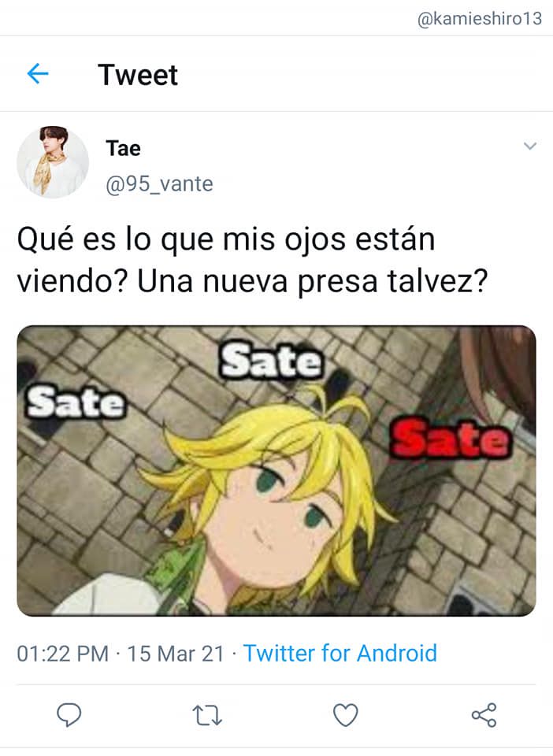Tap the @kamieshiro13 watermark
Screen dimensions: 553x756
tap(480, 19)
